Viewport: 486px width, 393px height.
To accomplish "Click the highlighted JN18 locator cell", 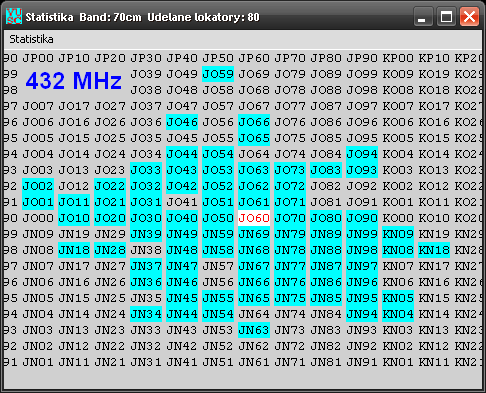I will coord(74,250).
